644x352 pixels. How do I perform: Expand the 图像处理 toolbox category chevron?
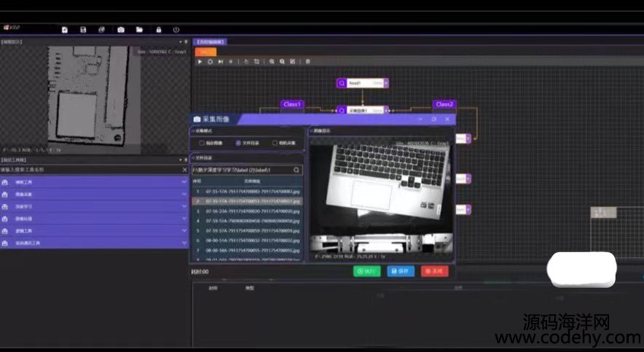(184, 219)
